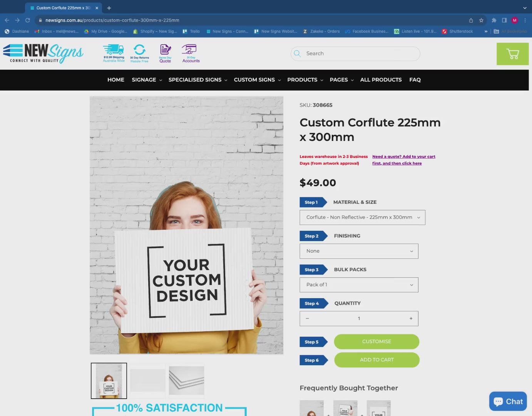The height and width of the screenshot is (416, 532).
Task: Expand the Pages menu
Action: tap(341, 80)
